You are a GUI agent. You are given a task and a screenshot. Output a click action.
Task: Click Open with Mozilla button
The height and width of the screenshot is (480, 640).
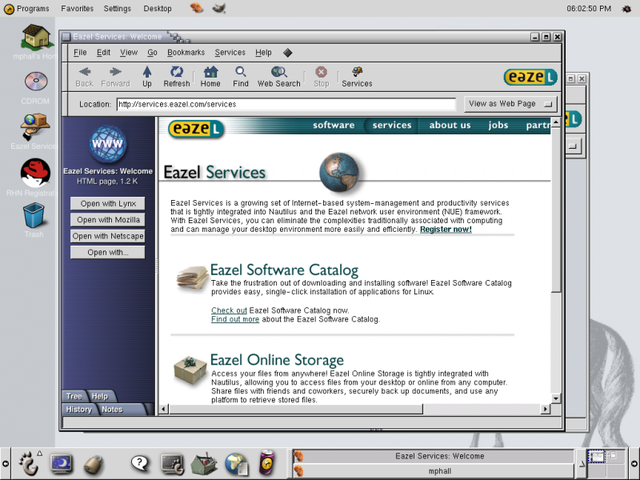coord(108,220)
